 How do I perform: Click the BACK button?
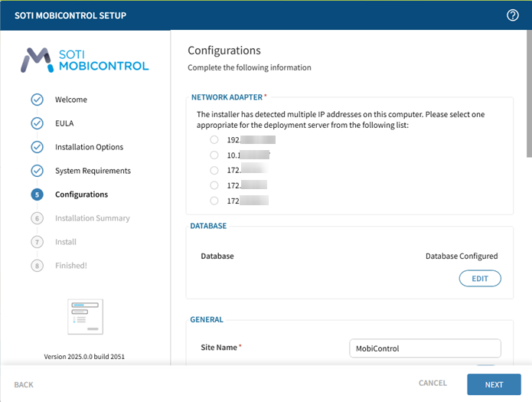point(24,384)
